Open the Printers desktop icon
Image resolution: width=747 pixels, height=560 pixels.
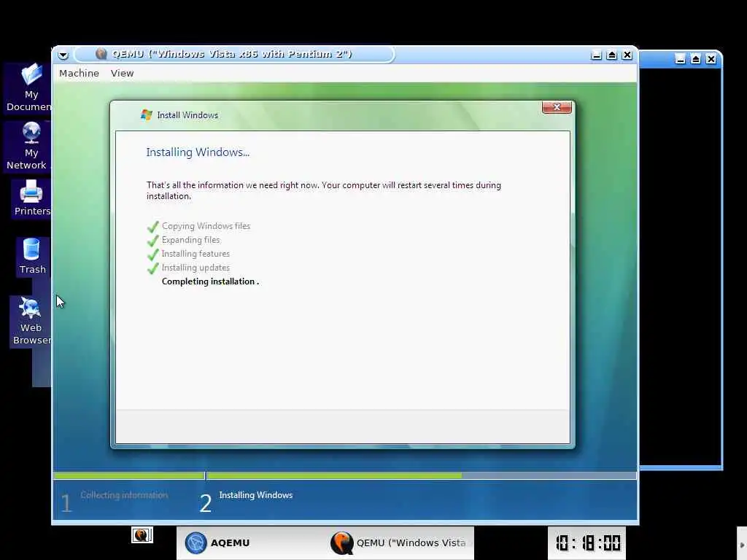[x=31, y=198]
